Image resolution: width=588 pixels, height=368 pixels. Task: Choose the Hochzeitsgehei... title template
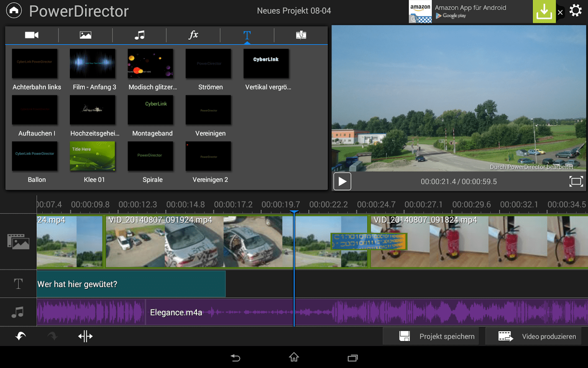point(92,110)
